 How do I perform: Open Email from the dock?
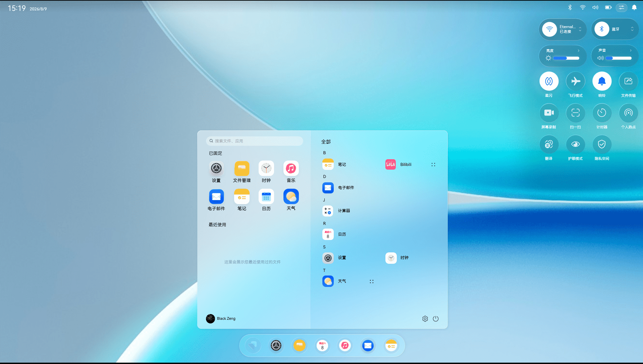(x=368, y=345)
